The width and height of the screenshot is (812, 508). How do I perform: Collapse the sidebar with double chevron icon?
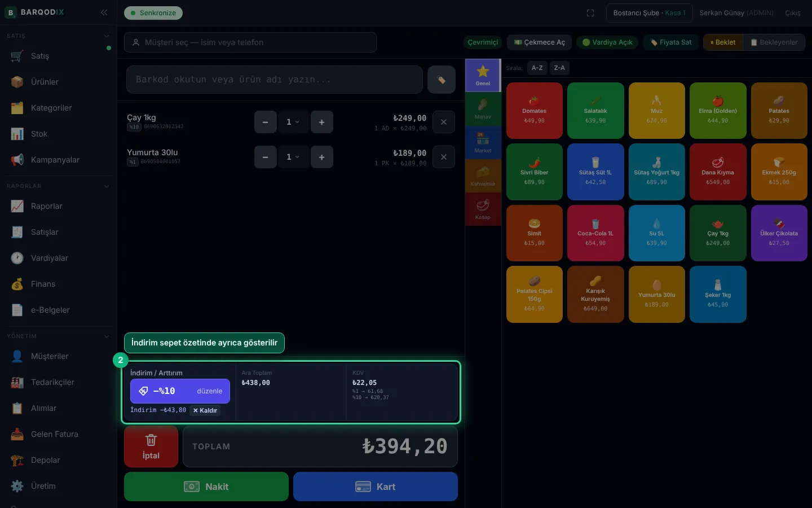pyautogui.click(x=104, y=12)
